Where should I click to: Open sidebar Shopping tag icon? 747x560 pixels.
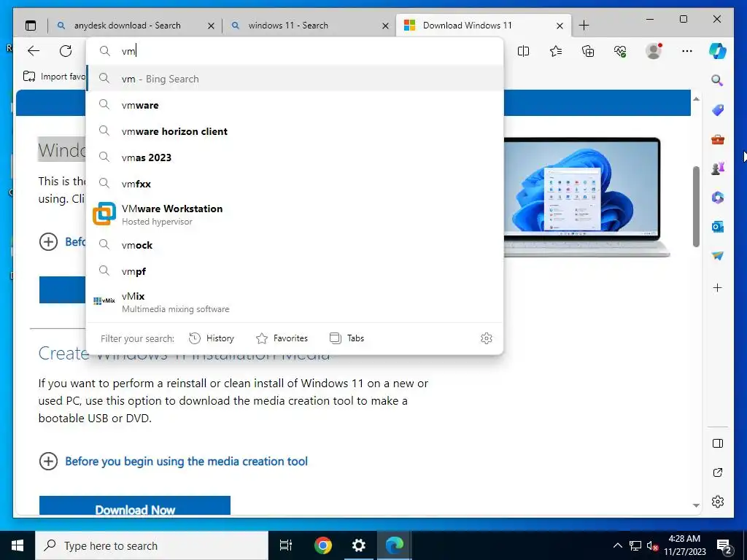[x=718, y=110]
